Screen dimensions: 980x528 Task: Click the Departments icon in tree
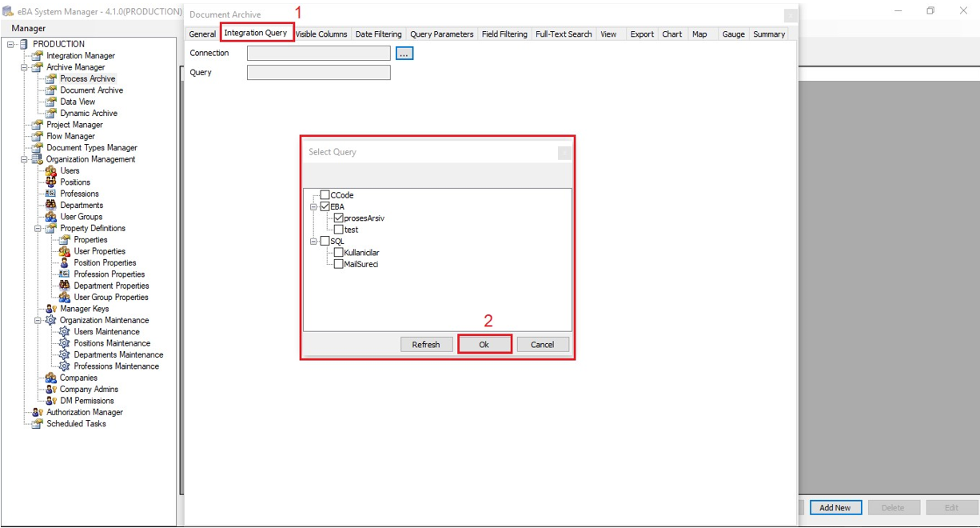tap(51, 205)
